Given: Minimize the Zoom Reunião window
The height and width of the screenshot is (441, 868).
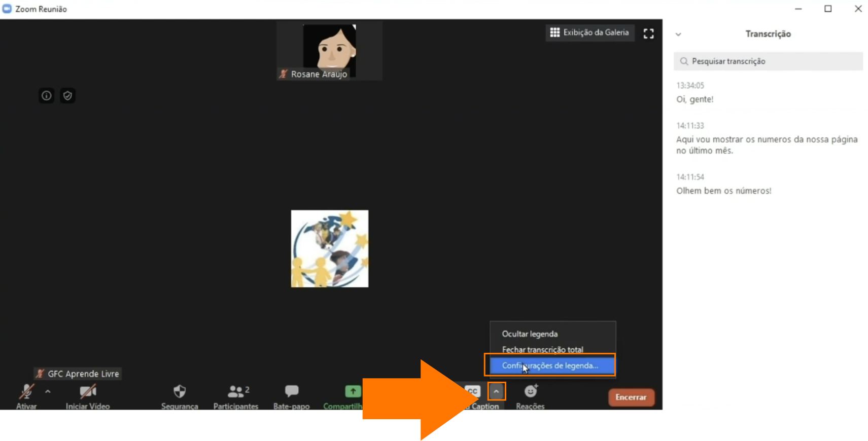Looking at the screenshot, I should click(798, 9).
